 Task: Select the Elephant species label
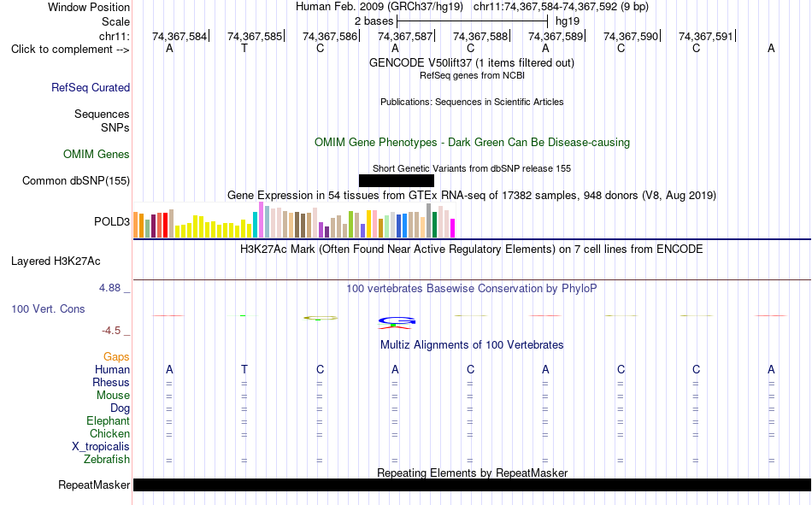coord(109,420)
